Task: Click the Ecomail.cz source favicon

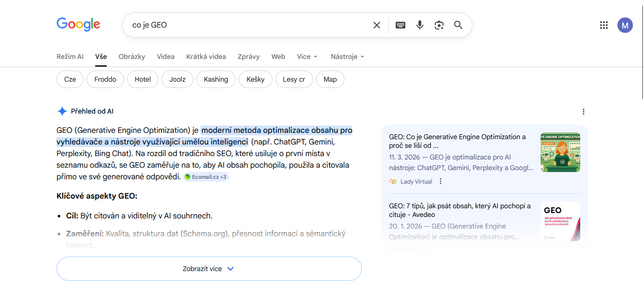Action: [x=187, y=177]
